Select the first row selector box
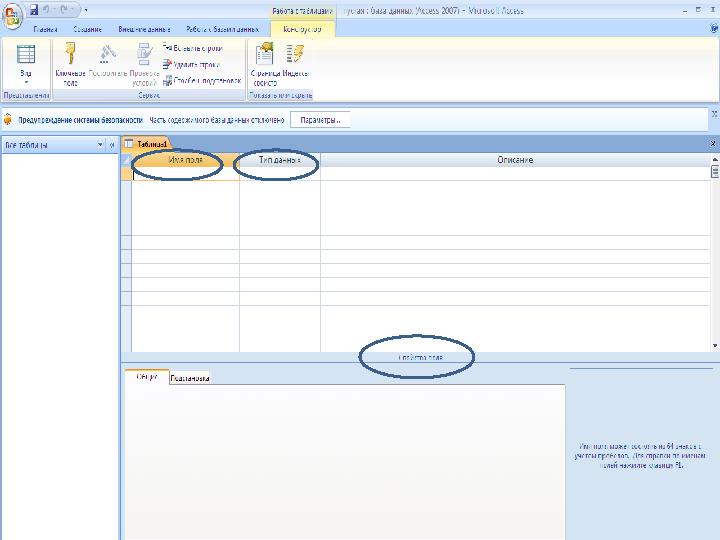Image resolution: width=720 pixels, height=540 pixels. (x=126, y=174)
